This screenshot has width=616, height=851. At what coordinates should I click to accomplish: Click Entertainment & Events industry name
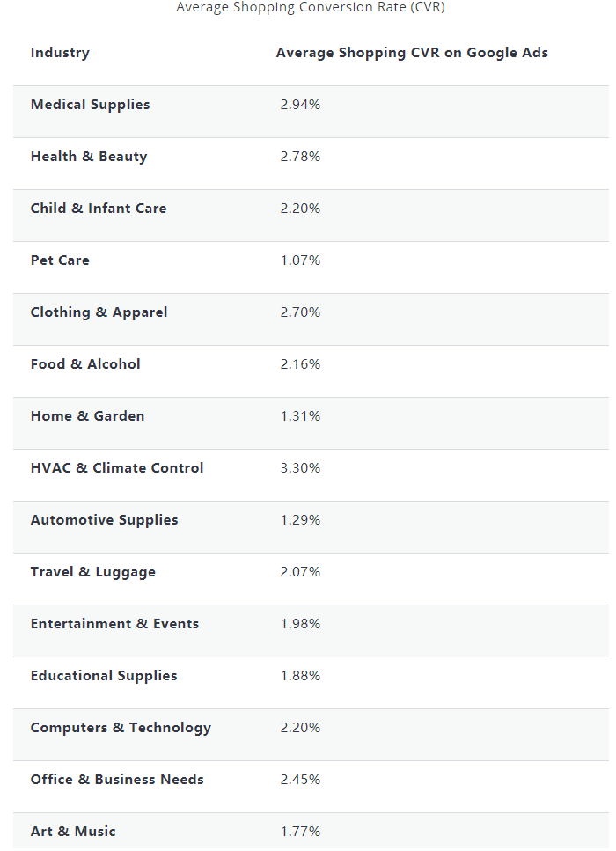coord(114,624)
